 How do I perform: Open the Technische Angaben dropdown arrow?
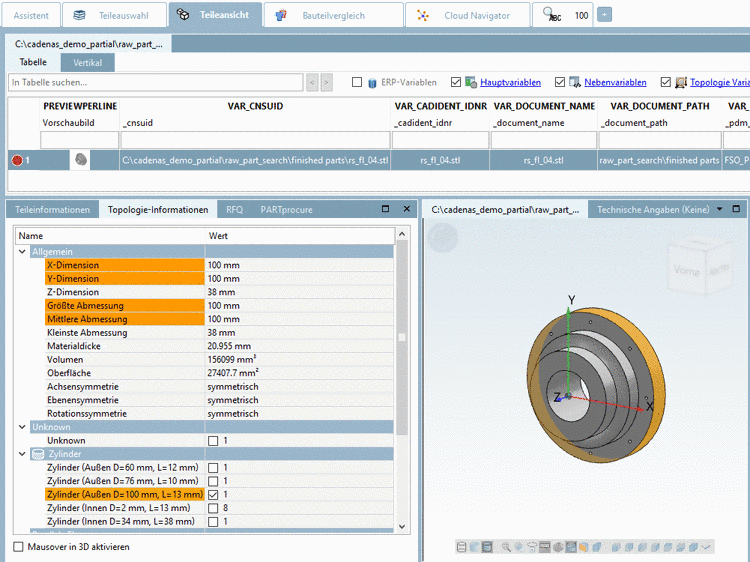719,210
